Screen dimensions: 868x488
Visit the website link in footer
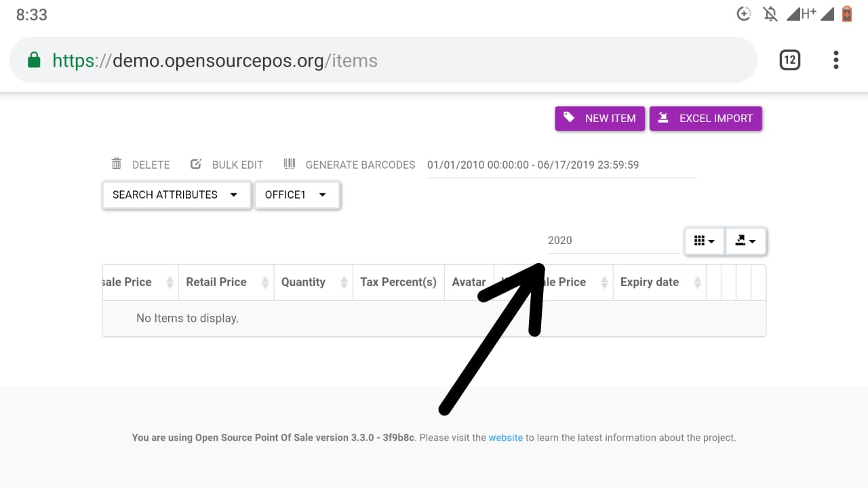[505, 437]
